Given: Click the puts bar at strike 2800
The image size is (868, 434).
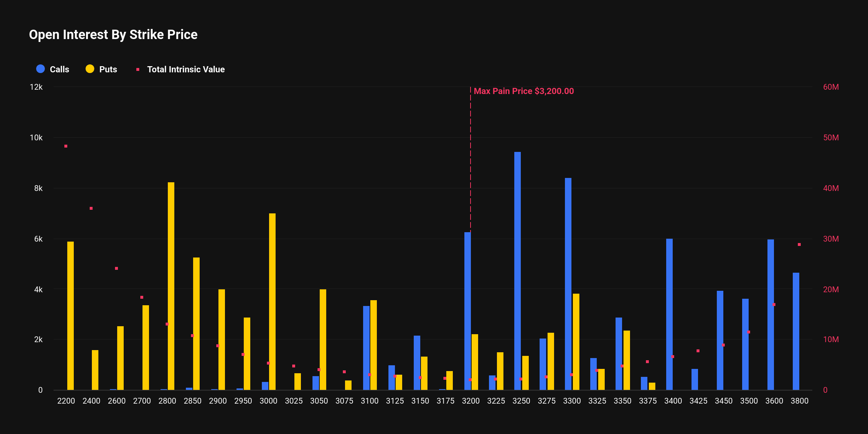Looking at the screenshot, I should pos(171,286).
